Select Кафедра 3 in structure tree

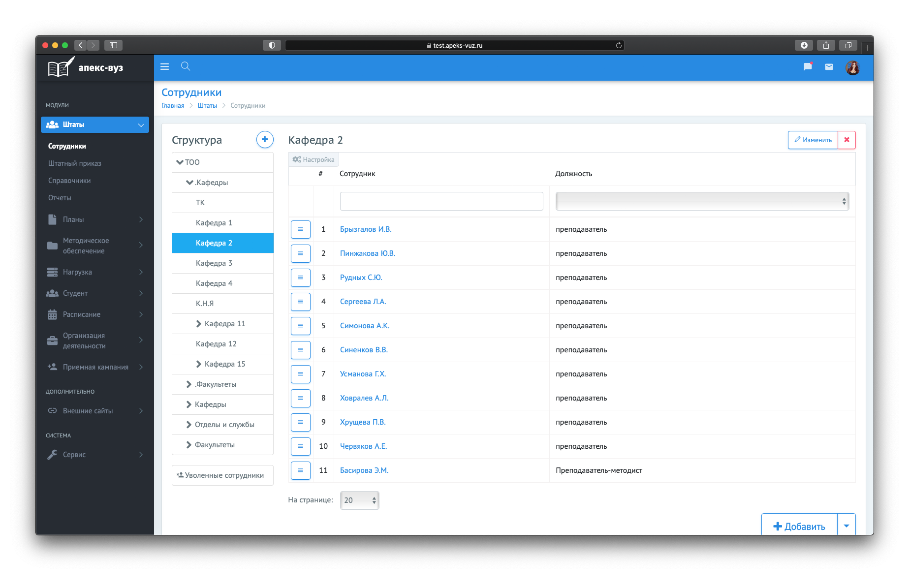point(222,263)
